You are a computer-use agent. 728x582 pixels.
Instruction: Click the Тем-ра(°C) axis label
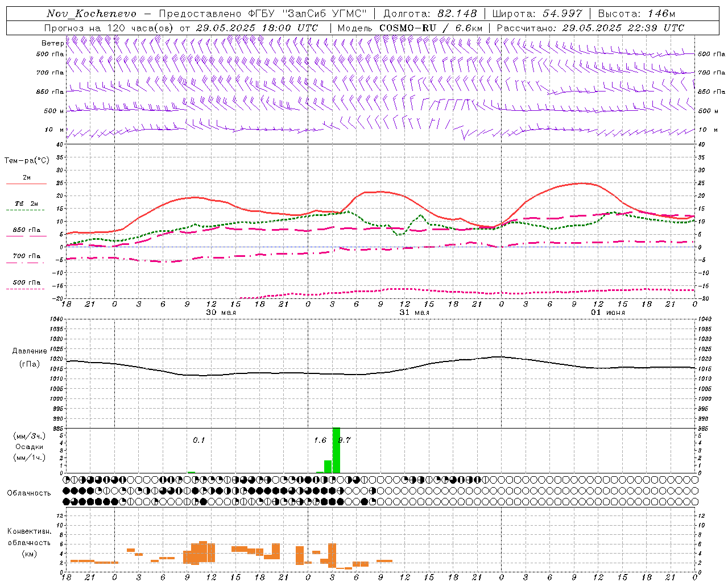(27, 161)
